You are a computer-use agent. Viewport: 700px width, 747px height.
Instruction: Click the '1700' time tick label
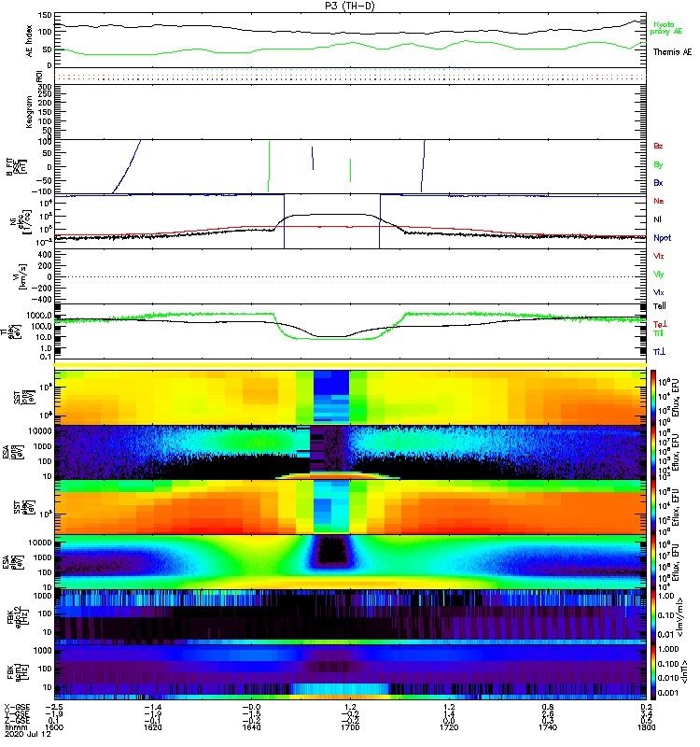350,727
